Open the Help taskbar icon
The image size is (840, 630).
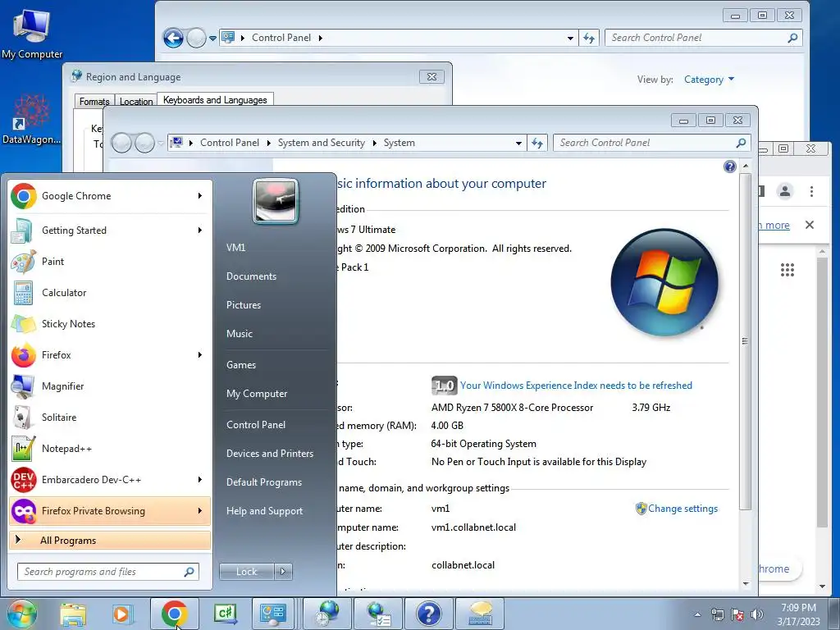[x=428, y=614]
